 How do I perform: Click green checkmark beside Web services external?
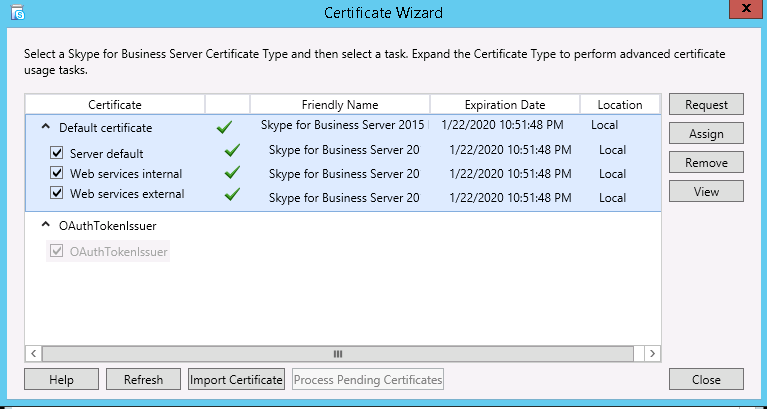232,194
